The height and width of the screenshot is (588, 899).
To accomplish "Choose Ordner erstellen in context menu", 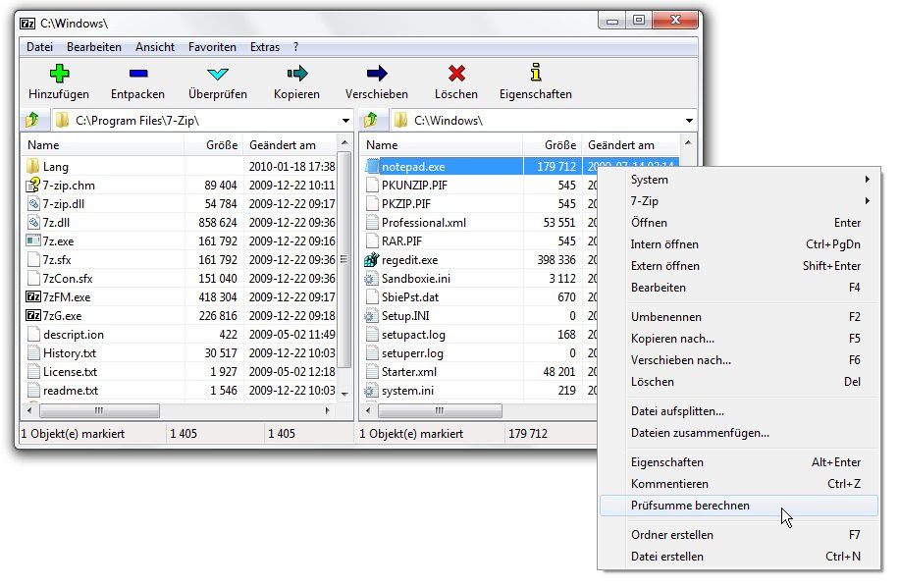I will 739,535.
